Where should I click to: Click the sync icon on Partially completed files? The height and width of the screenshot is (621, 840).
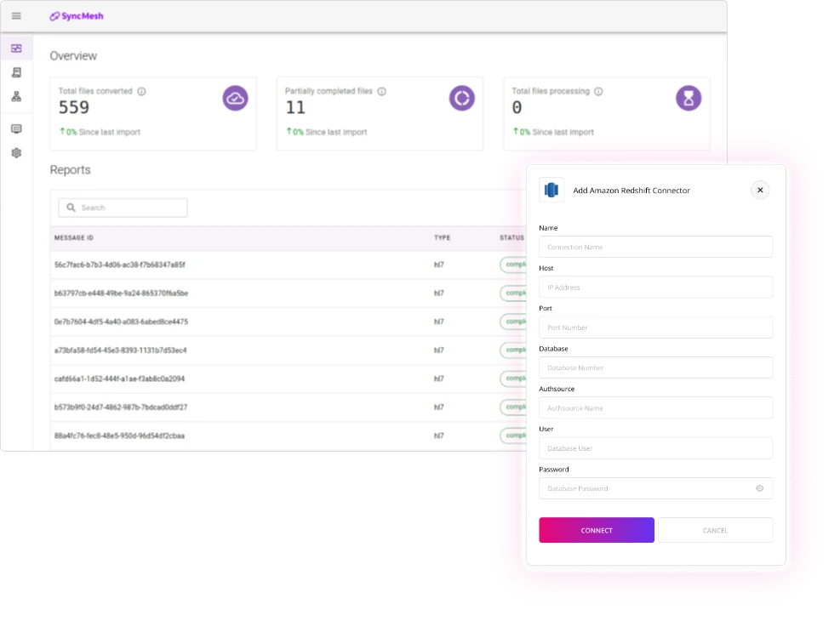point(461,98)
